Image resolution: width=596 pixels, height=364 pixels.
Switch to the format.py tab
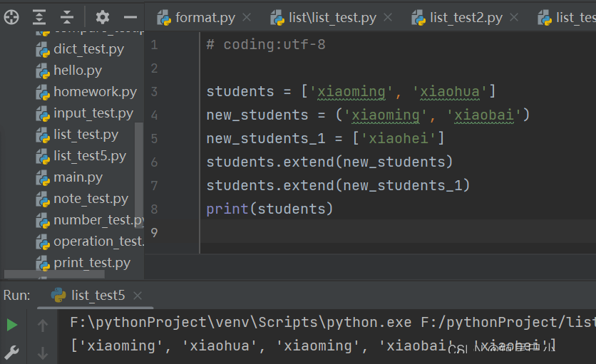[205, 18]
